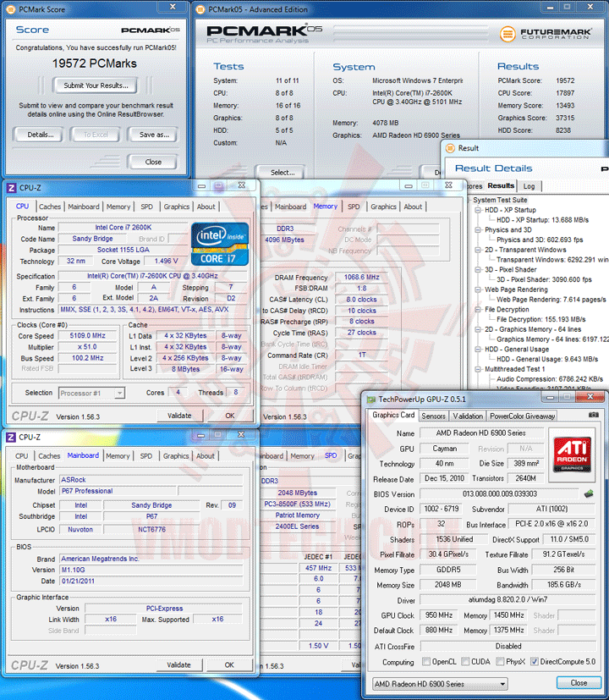Open the AMD Radeon HD 6900 Series card dropdown

click(x=502, y=684)
